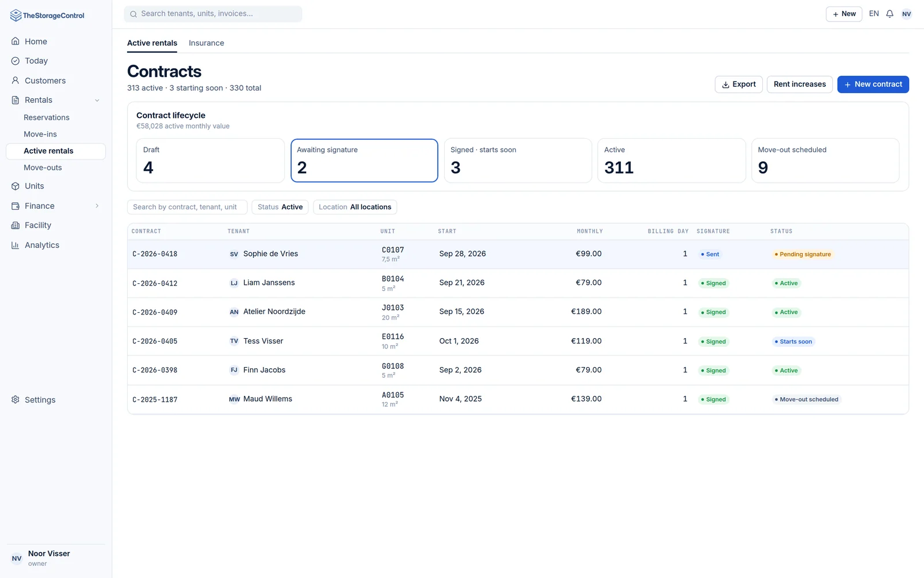Click tenant Maud Willems
Image resolution: width=924 pixels, height=578 pixels.
coord(267,399)
